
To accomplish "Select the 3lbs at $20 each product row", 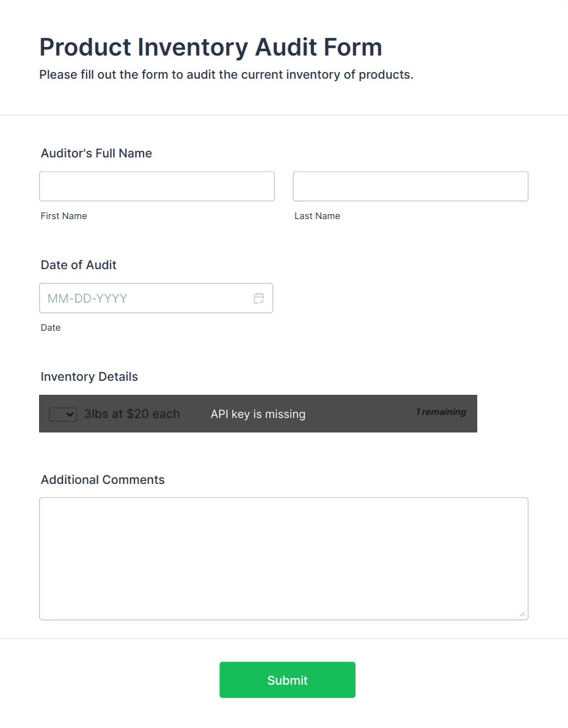I will click(x=132, y=414).
